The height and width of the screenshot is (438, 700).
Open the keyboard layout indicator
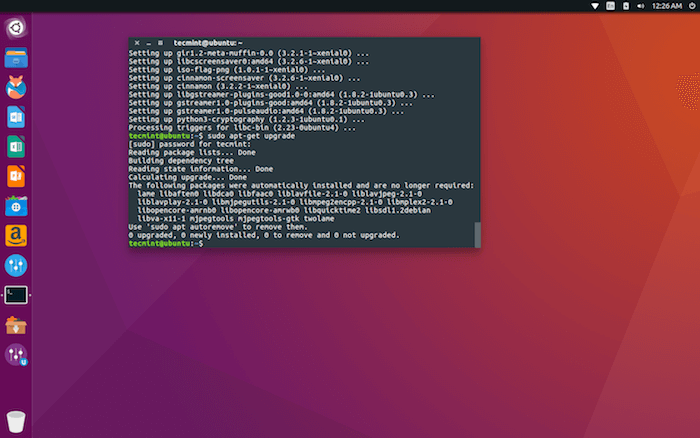[610, 6]
